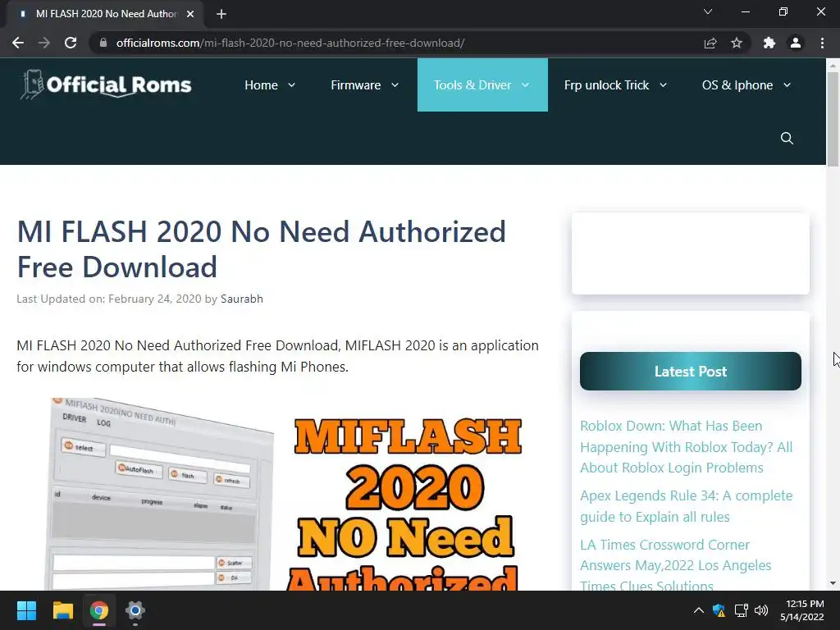
Task: Click the forward navigation arrow
Action: (44, 43)
